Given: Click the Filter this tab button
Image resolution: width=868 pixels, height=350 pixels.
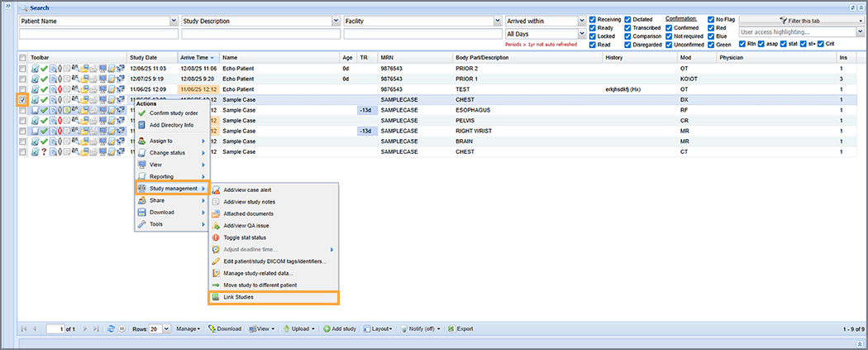Looking at the screenshot, I should [x=798, y=20].
